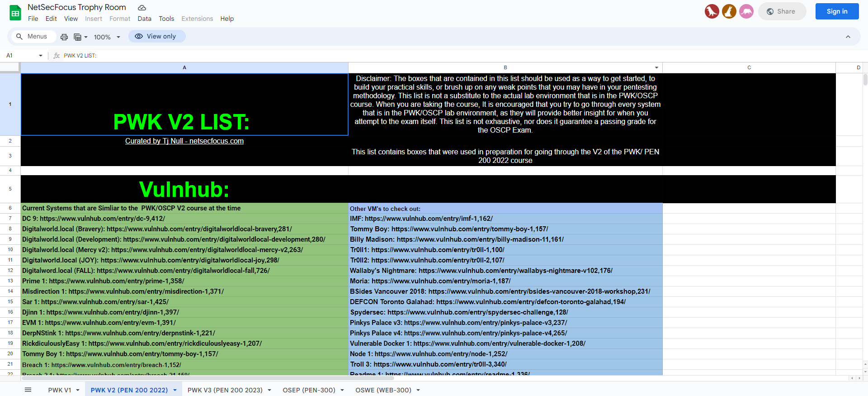Select the Other VM's to check out cell

pos(505,208)
